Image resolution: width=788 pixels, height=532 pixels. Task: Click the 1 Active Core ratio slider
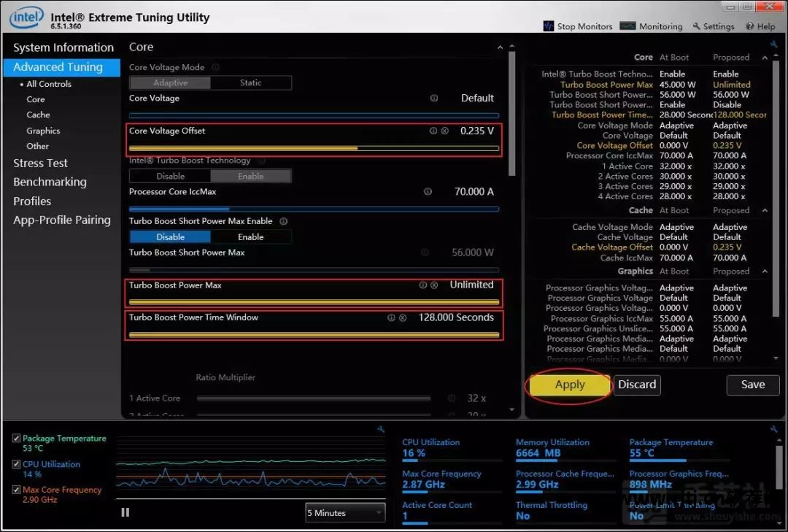coord(314,398)
